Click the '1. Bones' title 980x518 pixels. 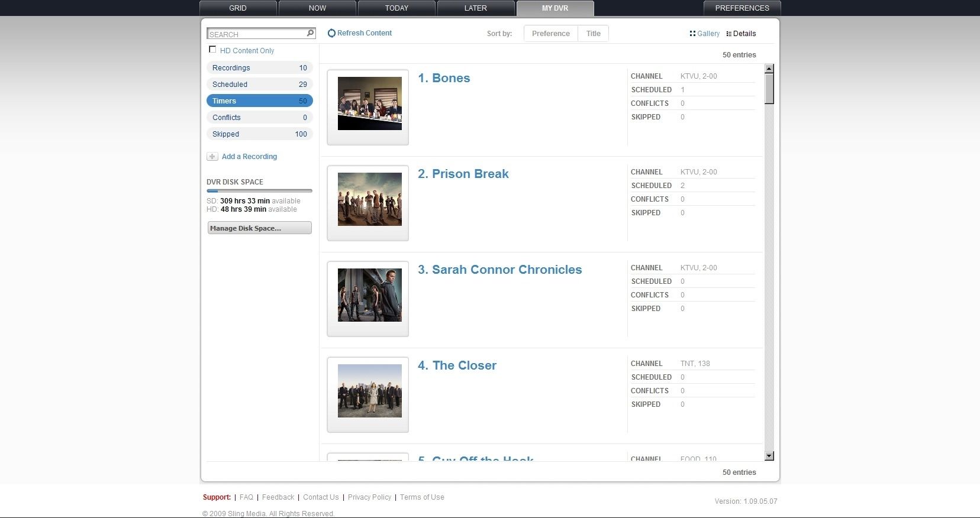(444, 78)
